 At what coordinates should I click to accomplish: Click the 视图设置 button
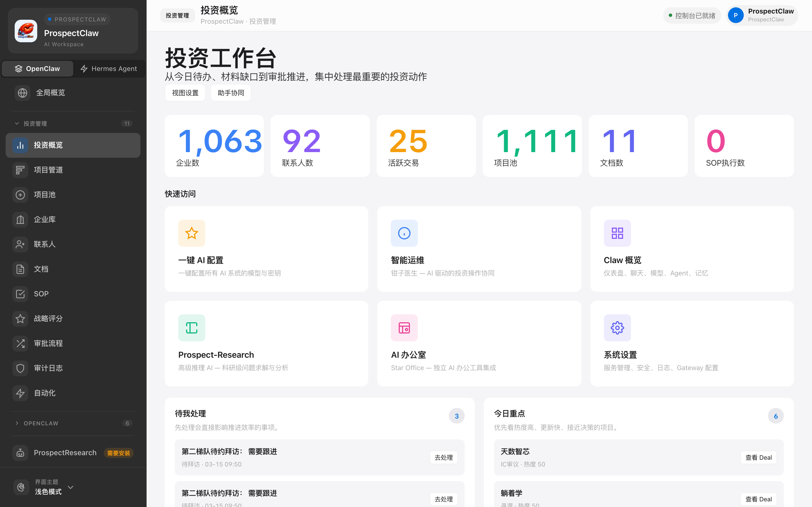(x=185, y=93)
